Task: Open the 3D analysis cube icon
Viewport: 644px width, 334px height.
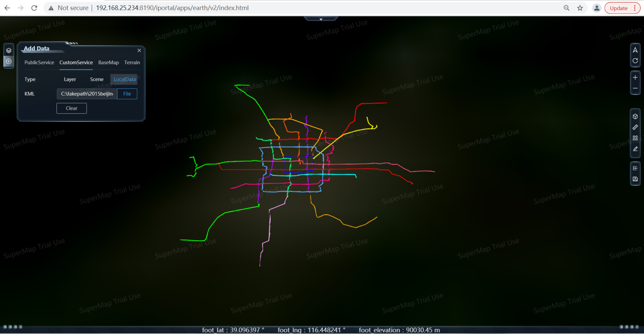Action: (x=635, y=117)
